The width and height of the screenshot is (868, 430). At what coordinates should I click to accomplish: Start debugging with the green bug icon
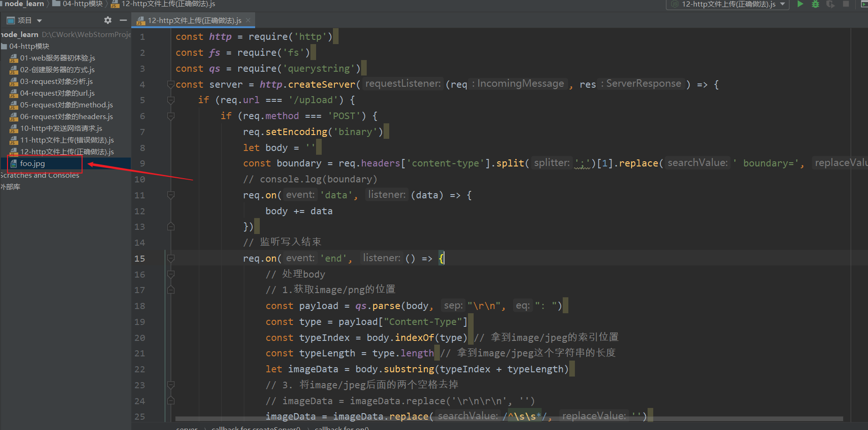(815, 4)
